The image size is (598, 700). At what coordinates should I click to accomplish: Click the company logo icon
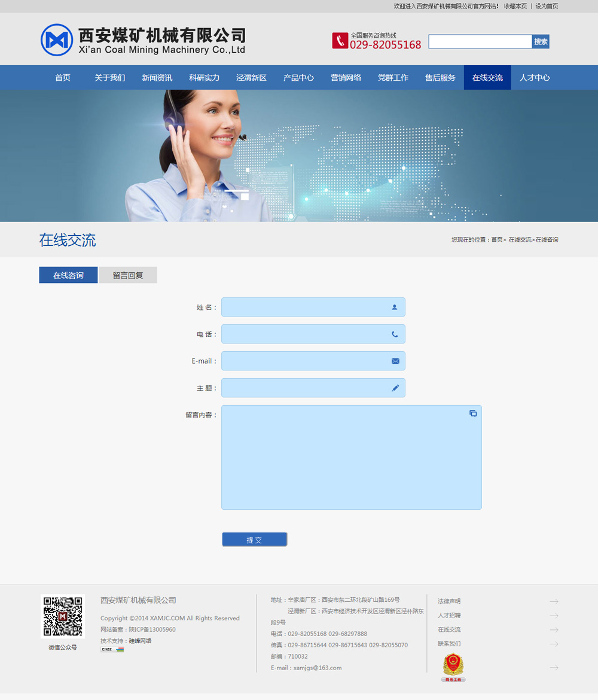click(x=57, y=40)
